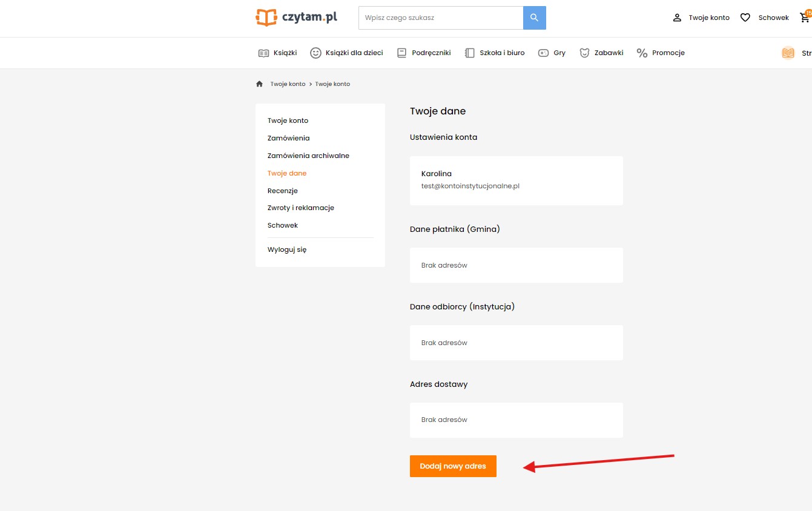Open Twoje konto link in the header
Screen dimensions: 812x511
coord(709,18)
